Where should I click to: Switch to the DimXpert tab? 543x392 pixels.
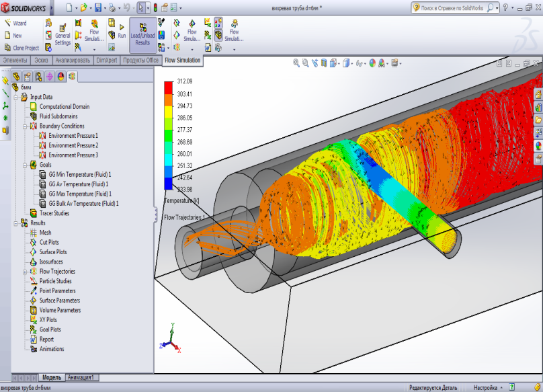(107, 60)
